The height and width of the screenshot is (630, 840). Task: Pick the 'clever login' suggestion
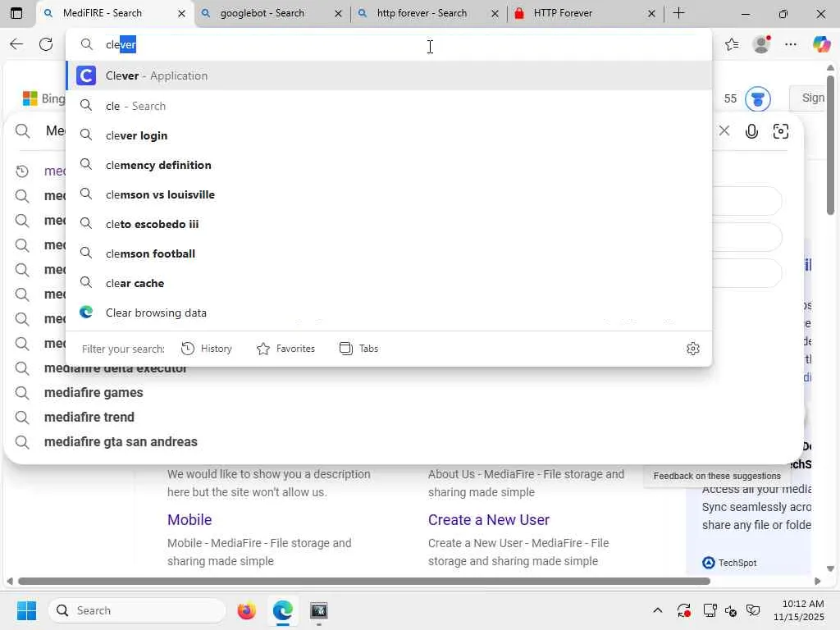point(389,135)
